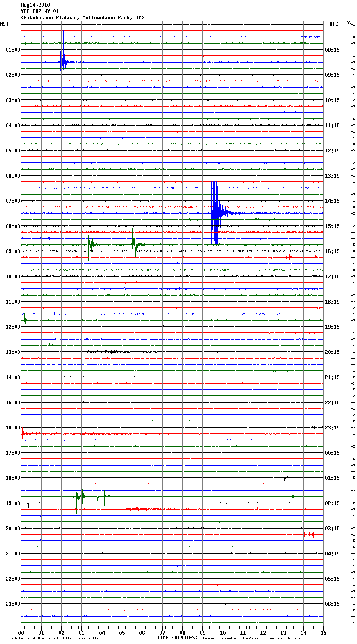Viewport: 357px width, 644px height.
Task: Select the Traces clipped at plus/minus 5 divisions note
Action: pos(254,639)
